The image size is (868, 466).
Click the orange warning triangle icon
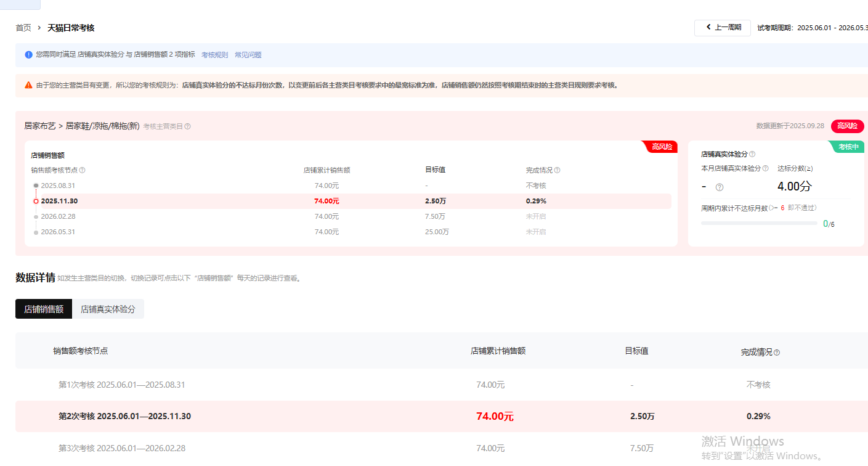pos(28,85)
